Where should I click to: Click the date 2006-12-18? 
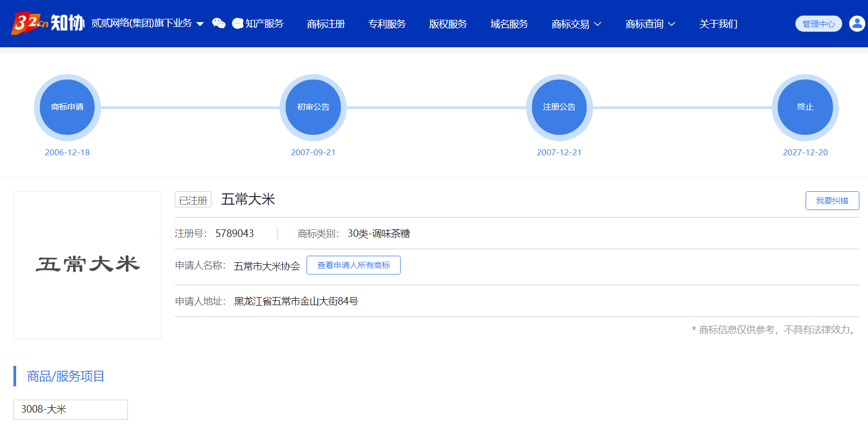tap(67, 153)
